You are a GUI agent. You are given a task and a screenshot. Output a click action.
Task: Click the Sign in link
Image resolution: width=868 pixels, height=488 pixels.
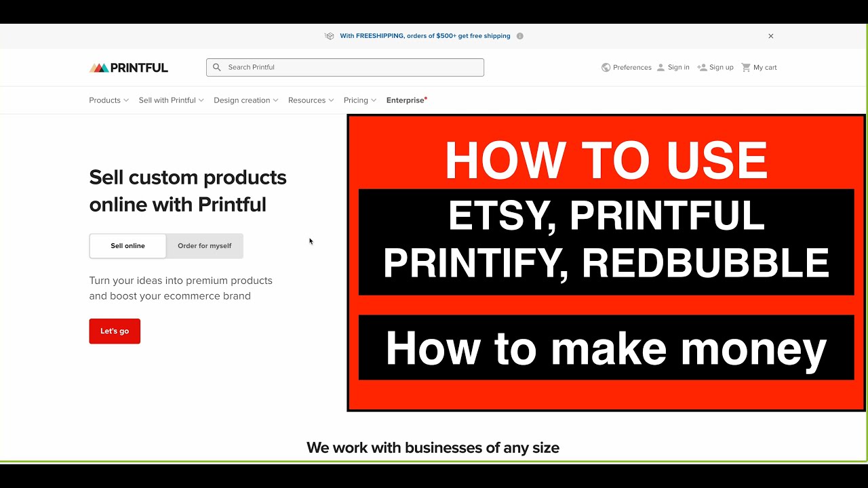click(678, 67)
